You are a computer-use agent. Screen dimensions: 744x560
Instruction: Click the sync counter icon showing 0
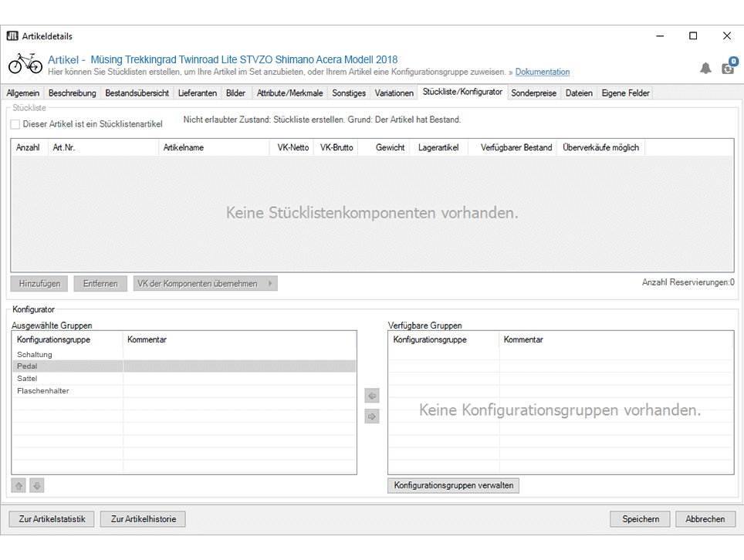729,67
